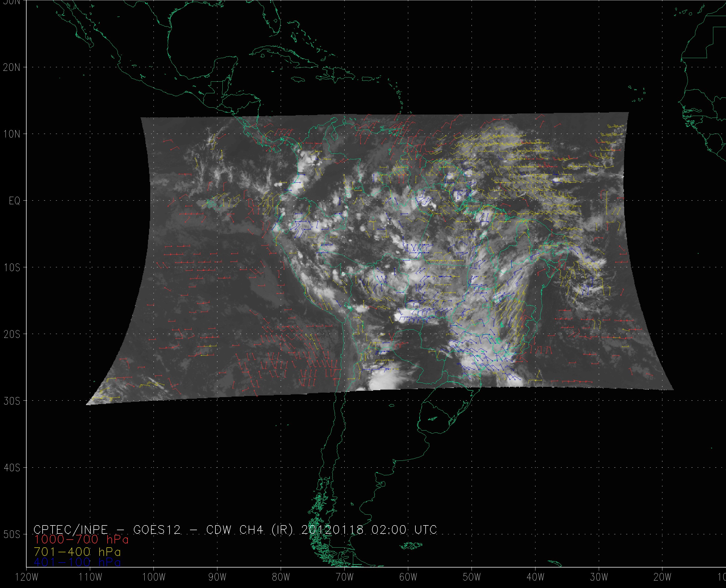Click the 20W longitude label
This screenshot has width=726, height=588.
tap(663, 577)
